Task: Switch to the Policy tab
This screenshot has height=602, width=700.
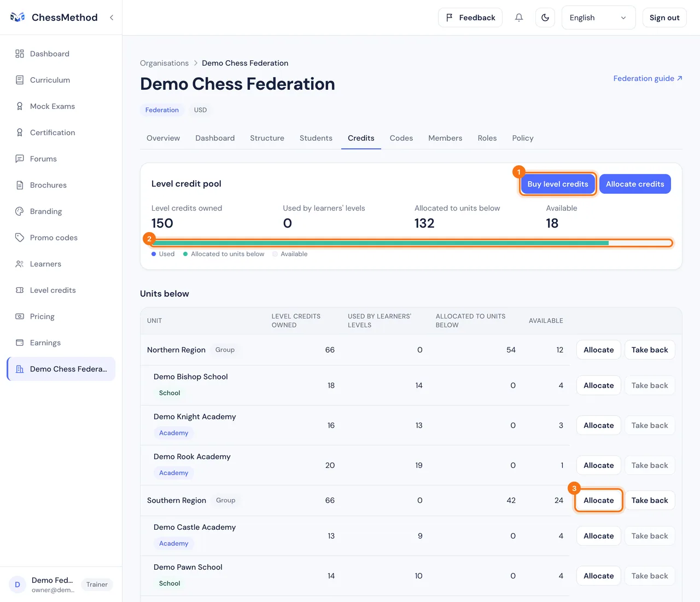Action: (x=523, y=138)
